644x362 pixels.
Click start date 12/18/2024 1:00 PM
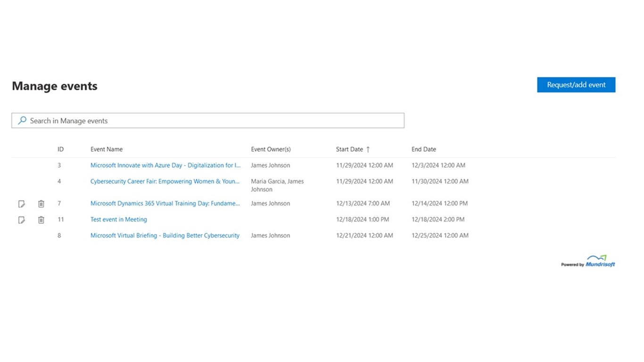click(363, 220)
